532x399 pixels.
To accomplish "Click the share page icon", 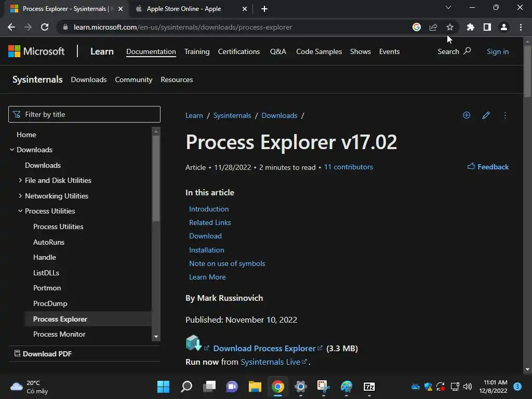I will pyautogui.click(x=433, y=27).
